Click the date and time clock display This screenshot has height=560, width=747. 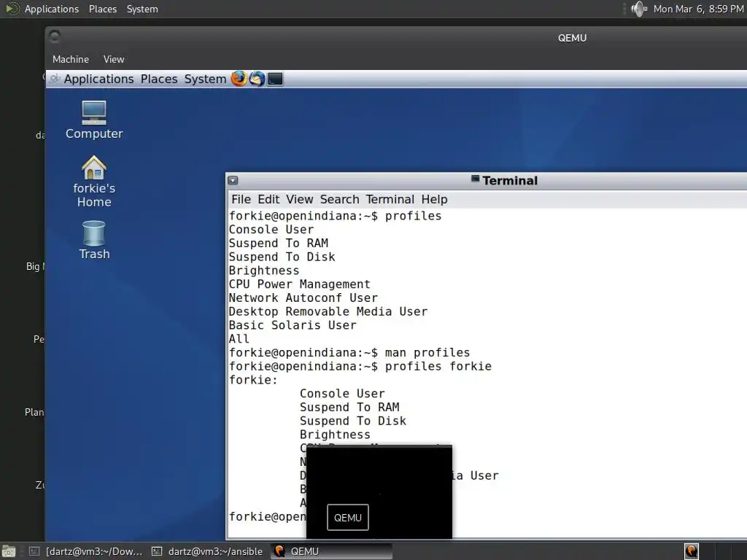(698, 9)
